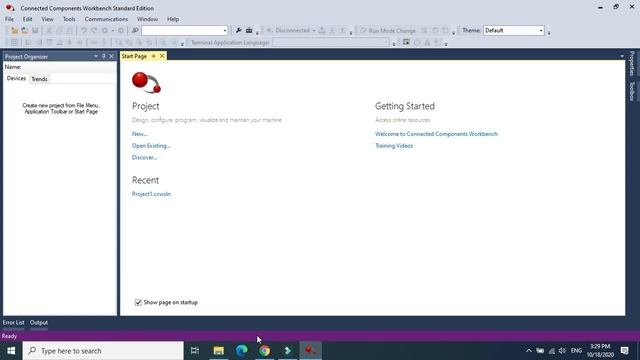
Task: Click the Windows Start button
Action: click(x=11, y=351)
